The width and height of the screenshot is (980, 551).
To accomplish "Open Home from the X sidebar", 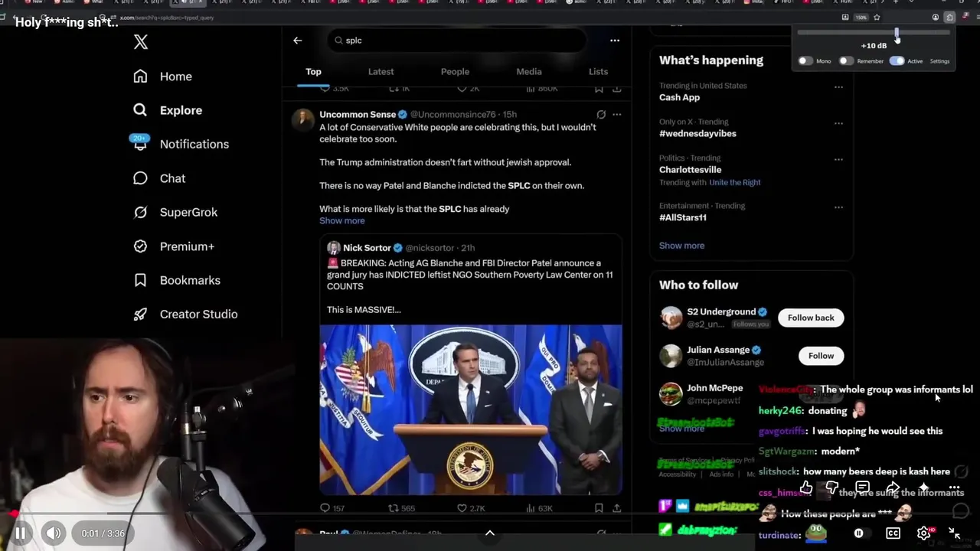I will (162, 77).
